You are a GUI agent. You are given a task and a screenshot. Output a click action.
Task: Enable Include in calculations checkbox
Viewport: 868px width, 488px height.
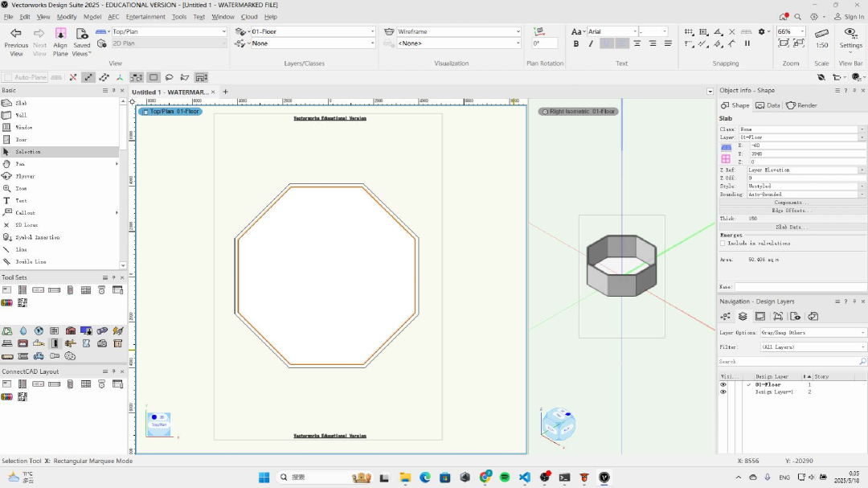(723, 243)
